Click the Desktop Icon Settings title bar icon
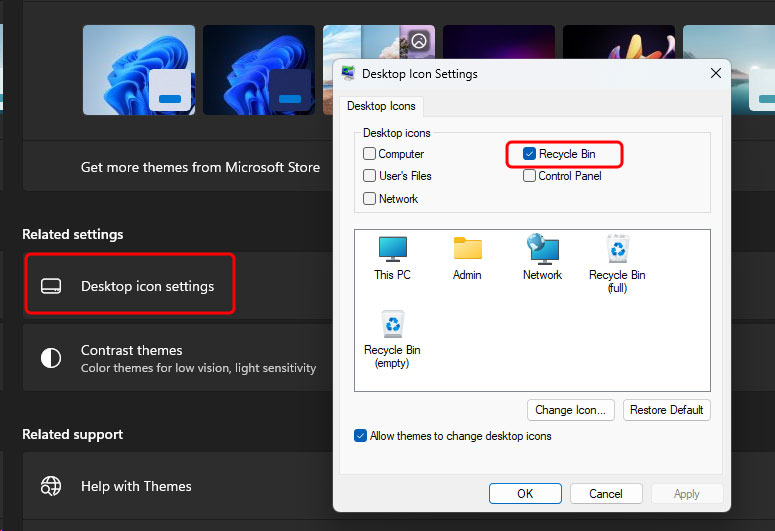Screen dimensions: 775x531 (x=348, y=73)
